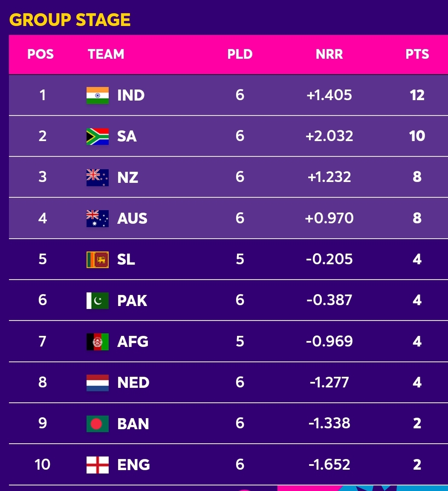Select the AFG team name
The image size is (448, 491).
133,342
